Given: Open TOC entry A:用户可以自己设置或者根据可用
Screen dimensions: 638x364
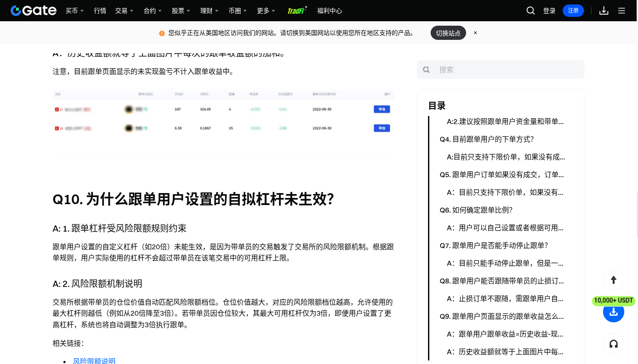Looking at the screenshot, I should pyautogui.click(x=505, y=228).
